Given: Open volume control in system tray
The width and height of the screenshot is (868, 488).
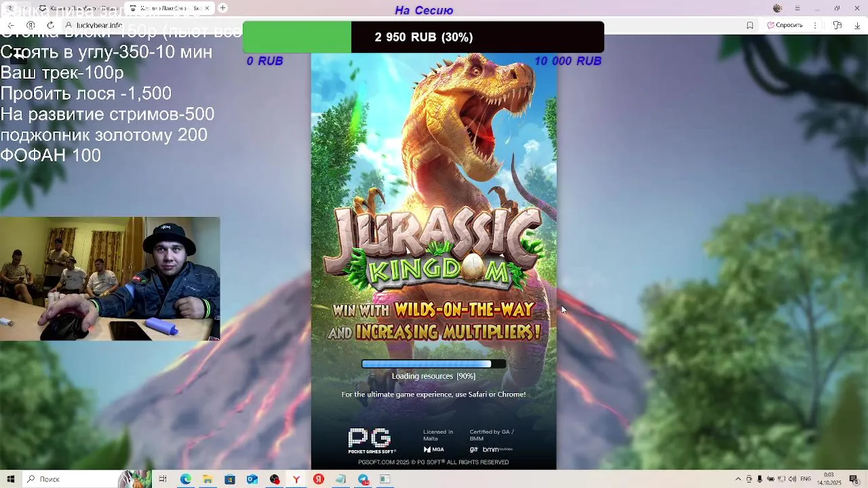Looking at the screenshot, I should 793,479.
